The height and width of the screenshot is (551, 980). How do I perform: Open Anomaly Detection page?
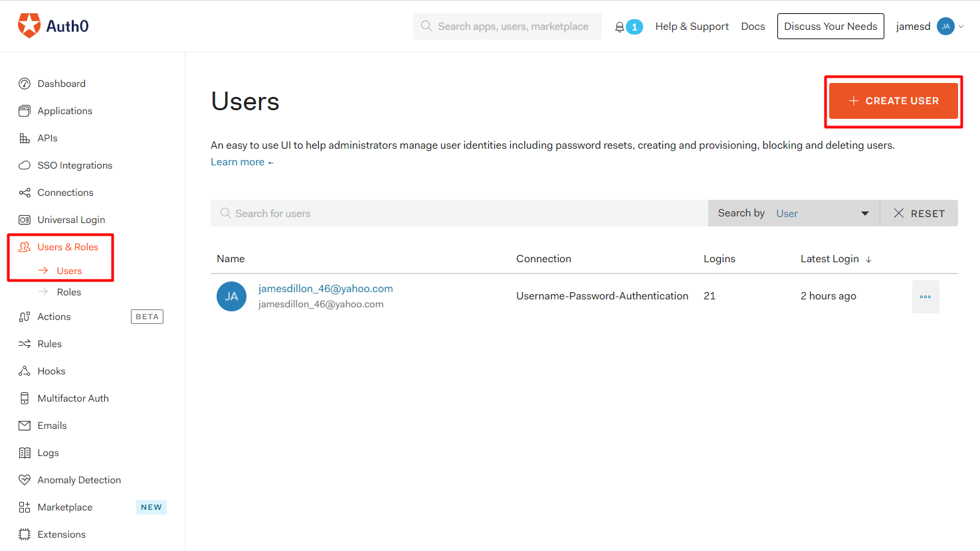click(x=80, y=480)
